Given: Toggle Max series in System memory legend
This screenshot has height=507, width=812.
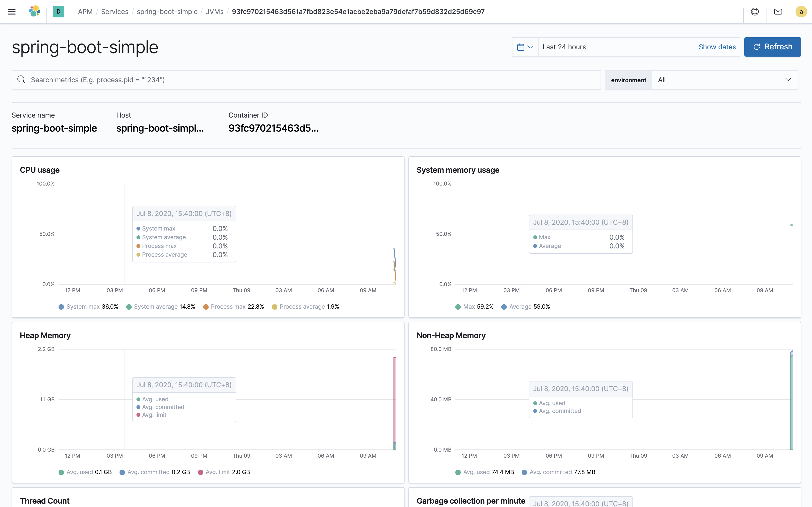Looking at the screenshot, I should [x=474, y=306].
